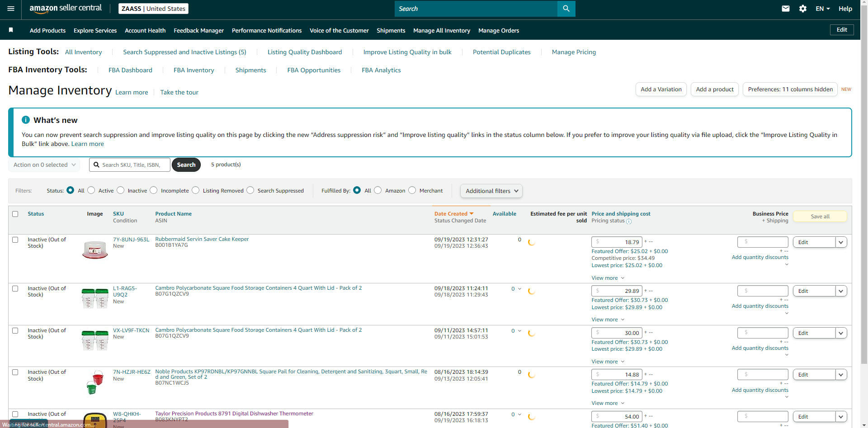
Task: Click the info icon beside Pricing status
Action: point(629,221)
